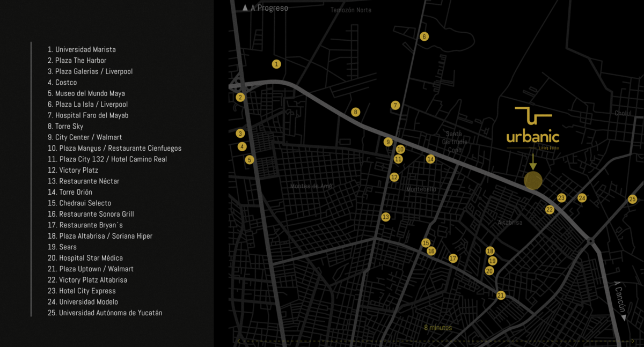The height and width of the screenshot is (347, 644).
Task: Select the 'Montebello' map label
Action: 421,189
